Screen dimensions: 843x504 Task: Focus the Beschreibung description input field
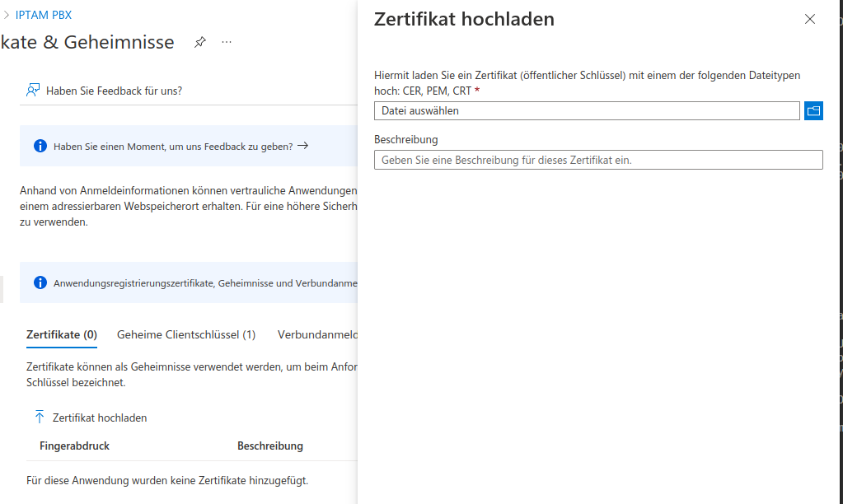[x=597, y=160]
